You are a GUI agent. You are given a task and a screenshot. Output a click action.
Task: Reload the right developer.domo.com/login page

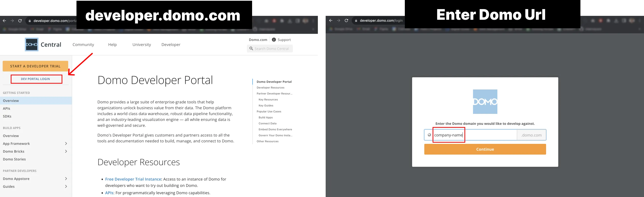346,20
